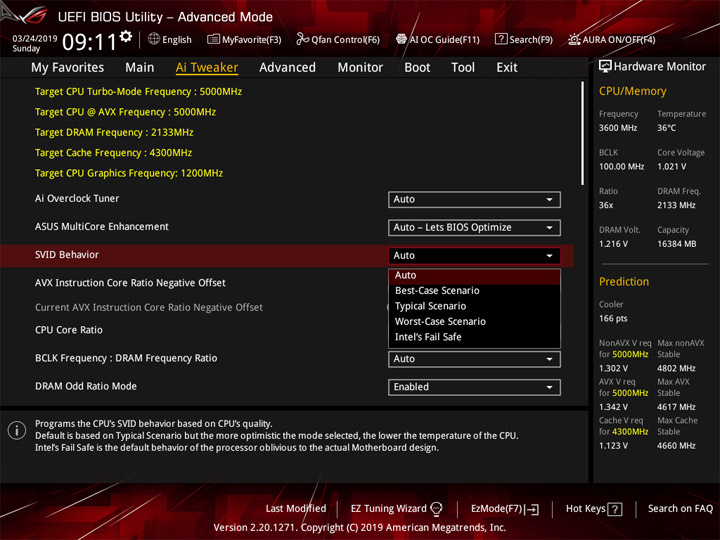Viewport: 720px width, 540px height.
Task: Click Search on FAQ link
Action: pos(680,509)
